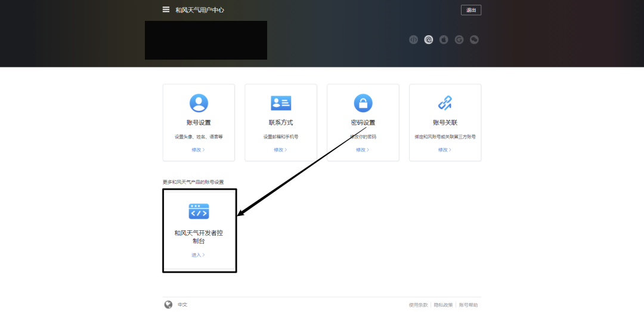Click 修改 link under 账号设置
The image size is (644, 312).
pos(198,150)
